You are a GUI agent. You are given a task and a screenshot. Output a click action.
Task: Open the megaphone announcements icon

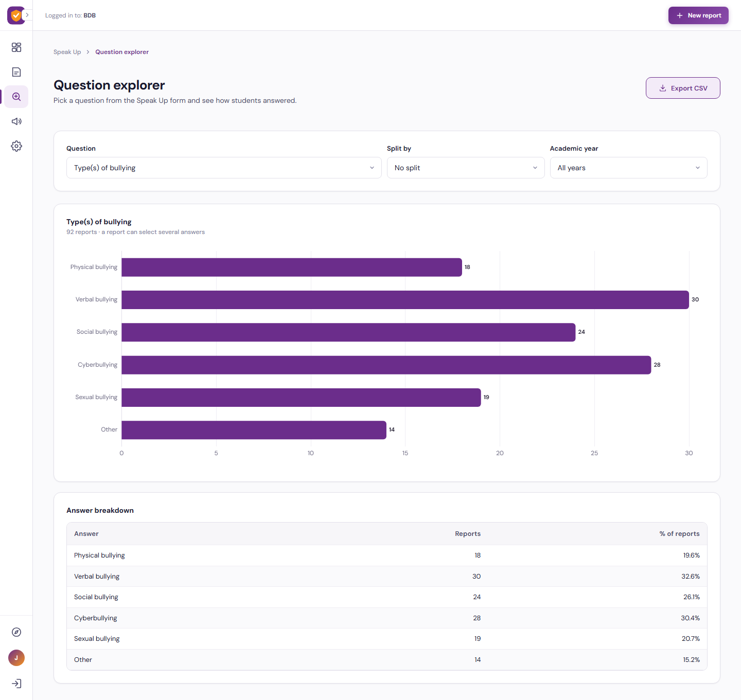[16, 121]
